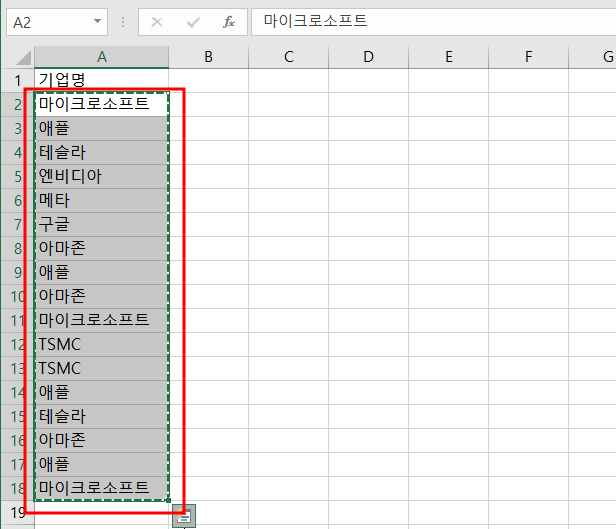The width and height of the screenshot is (616, 529).
Task: Click the formula bar options dots handle
Action: [x=123, y=22]
